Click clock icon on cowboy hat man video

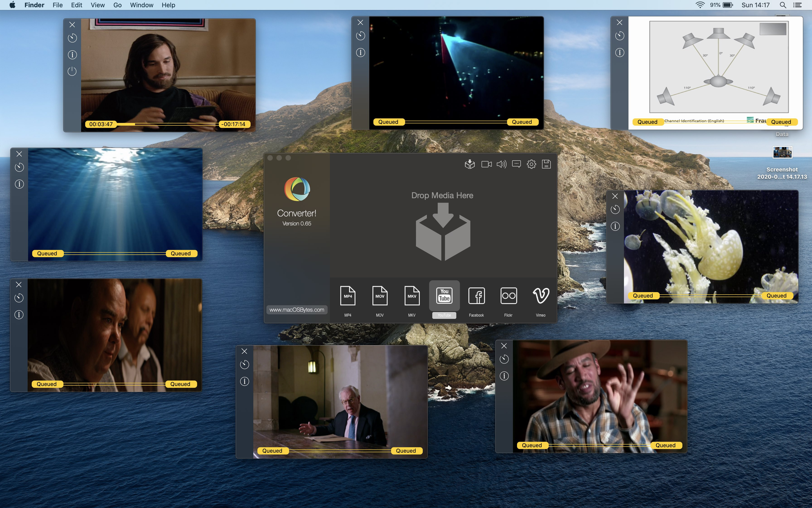(504, 359)
